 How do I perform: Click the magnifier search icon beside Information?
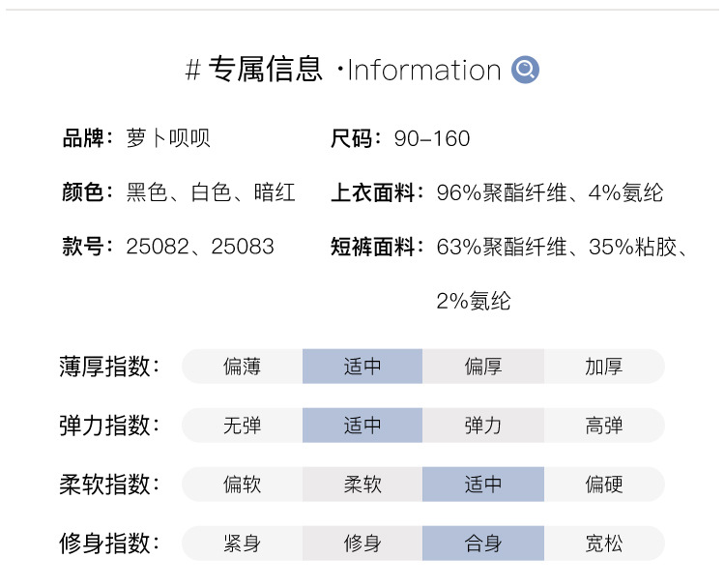click(x=525, y=70)
